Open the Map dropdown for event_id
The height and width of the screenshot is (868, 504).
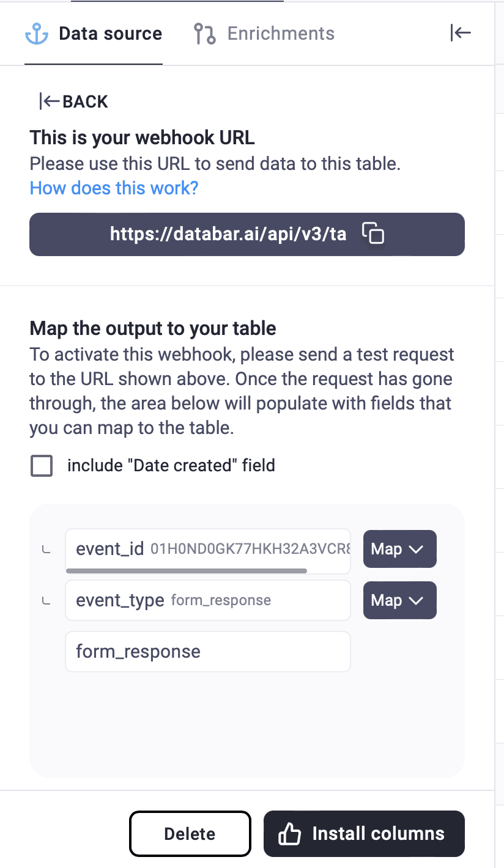399,549
